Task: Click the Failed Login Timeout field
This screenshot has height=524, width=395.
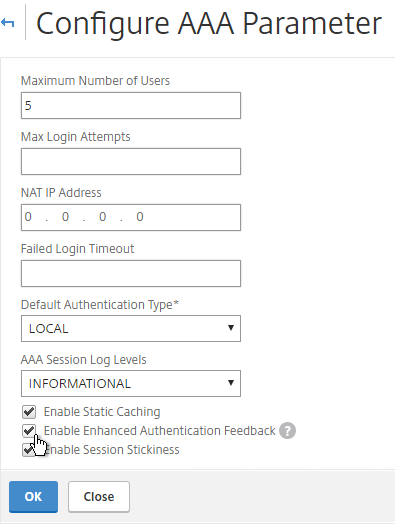Action: [x=131, y=273]
